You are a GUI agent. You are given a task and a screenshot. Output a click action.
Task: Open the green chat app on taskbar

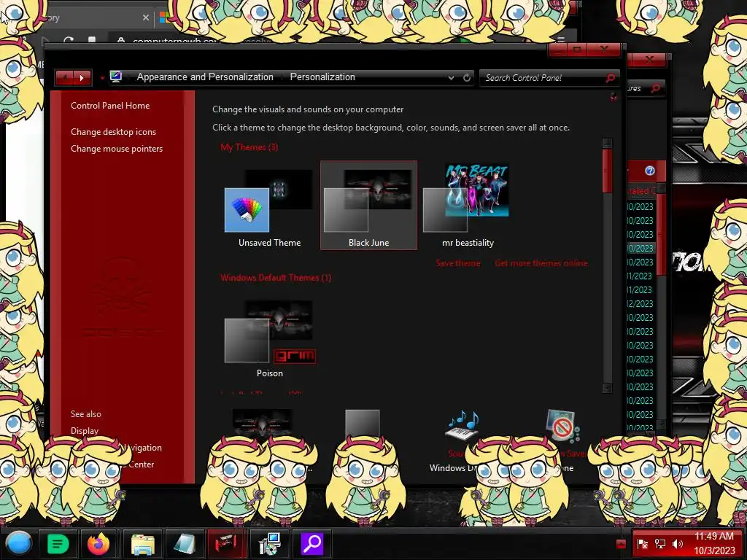pyautogui.click(x=58, y=543)
